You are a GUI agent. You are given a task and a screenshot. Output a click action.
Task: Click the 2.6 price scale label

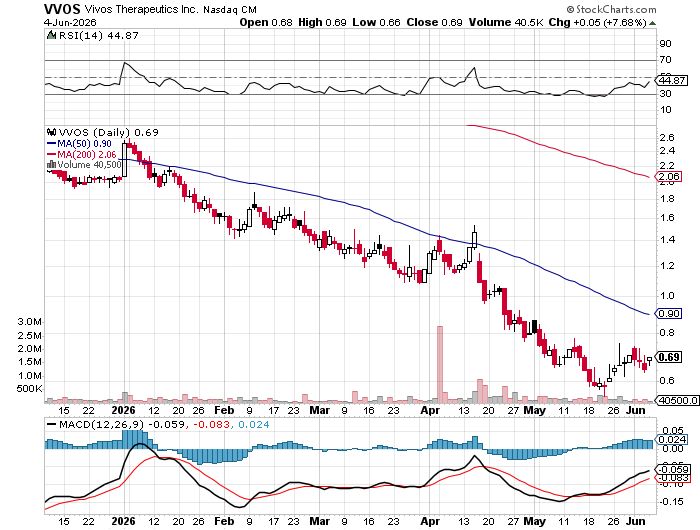coord(667,138)
